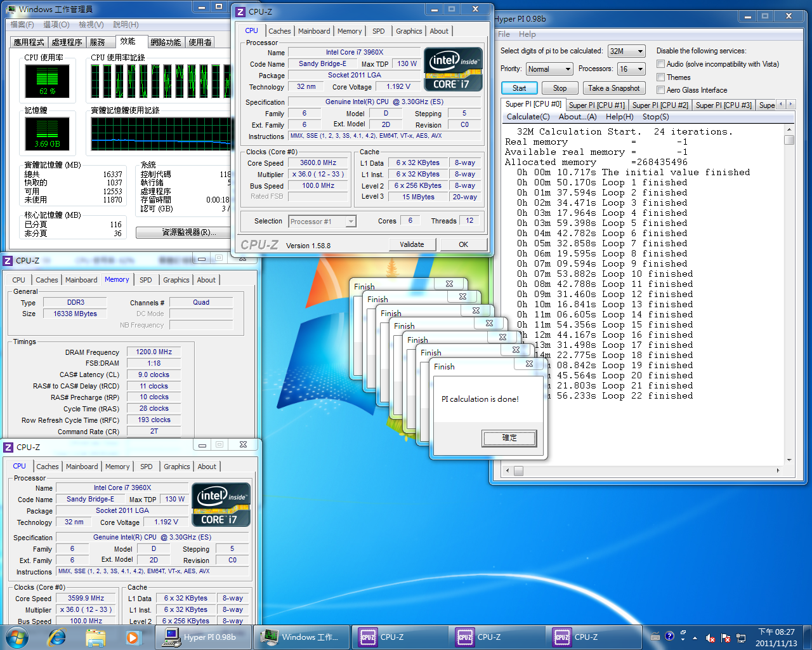
Task: Click Take a Snapshot button
Action: click(x=613, y=88)
